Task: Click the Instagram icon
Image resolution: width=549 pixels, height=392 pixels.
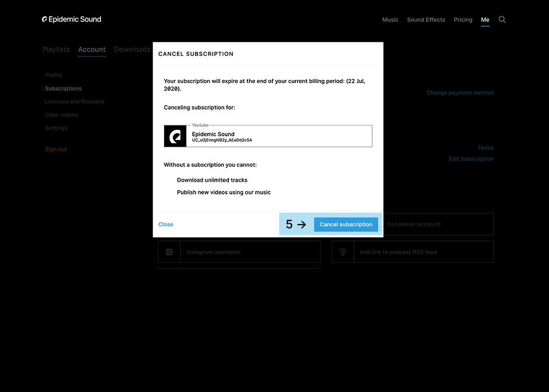Action: tap(169, 252)
